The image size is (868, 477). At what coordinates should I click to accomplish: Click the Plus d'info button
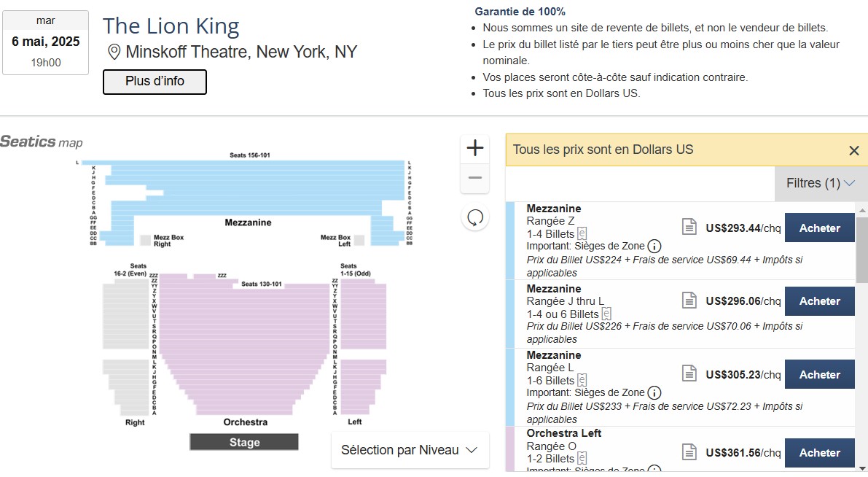tap(155, 82)
